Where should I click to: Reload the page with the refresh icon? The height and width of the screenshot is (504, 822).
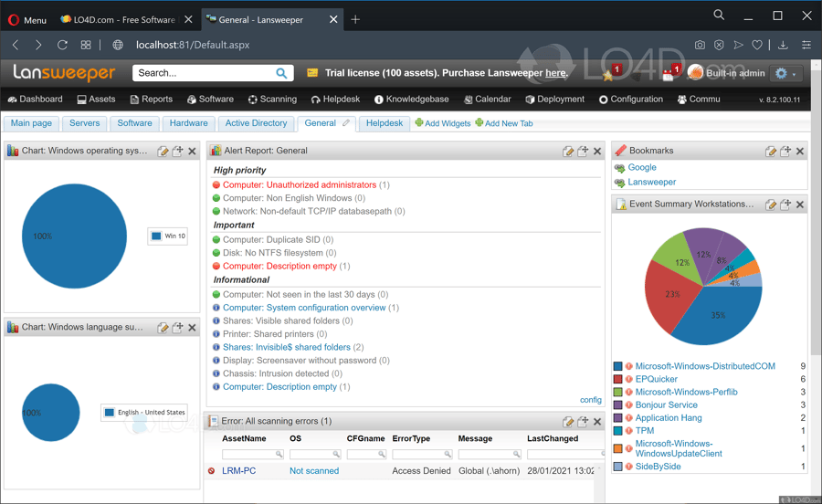62,45
